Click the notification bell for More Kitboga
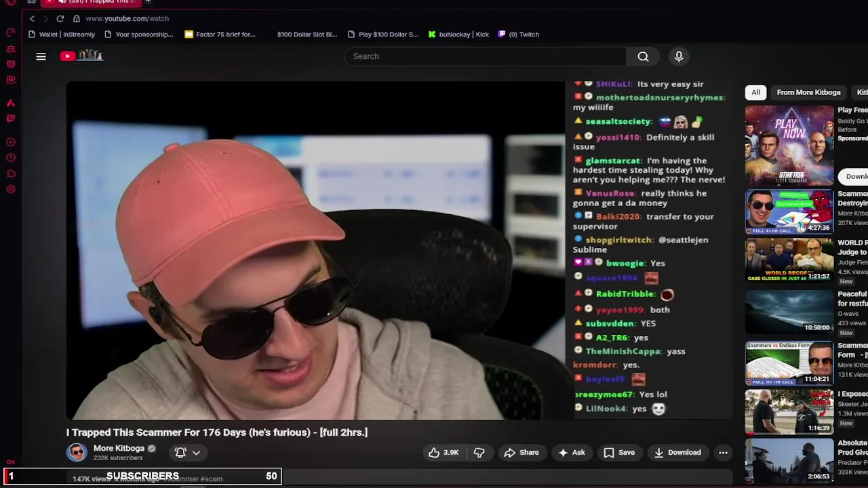The width and height of the screenshot is (868, 488). (180, 452)
